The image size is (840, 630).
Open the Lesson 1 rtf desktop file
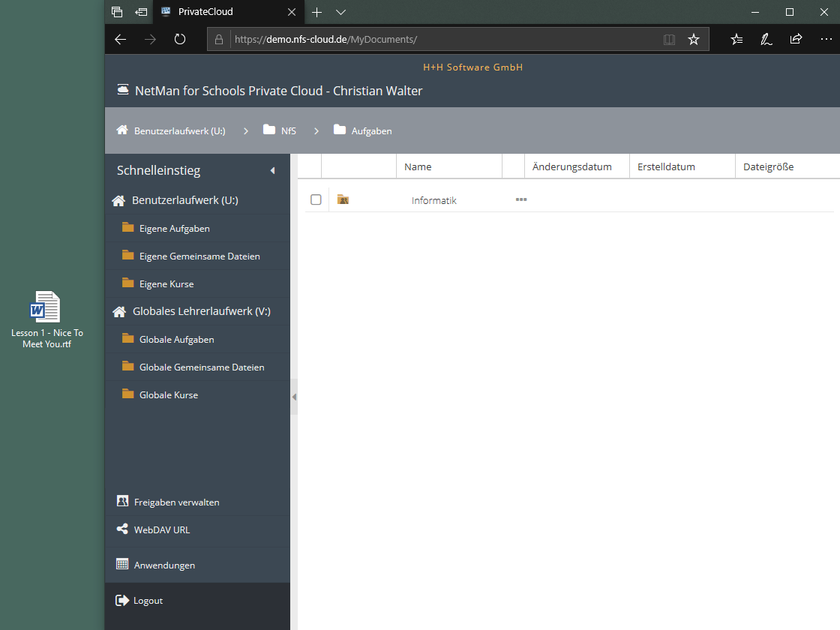pyautogui.click(x=46, y=307)
